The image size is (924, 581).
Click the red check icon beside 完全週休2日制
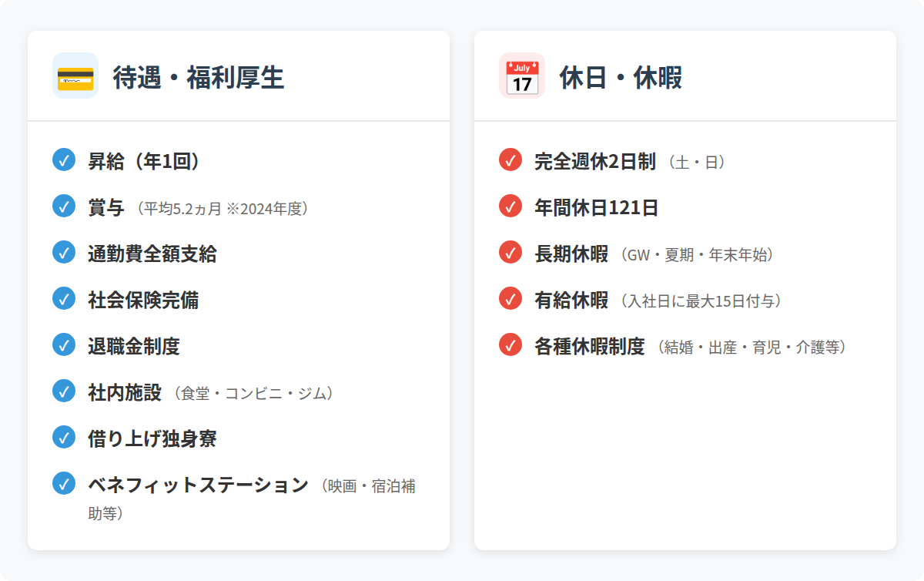(511, 160)
